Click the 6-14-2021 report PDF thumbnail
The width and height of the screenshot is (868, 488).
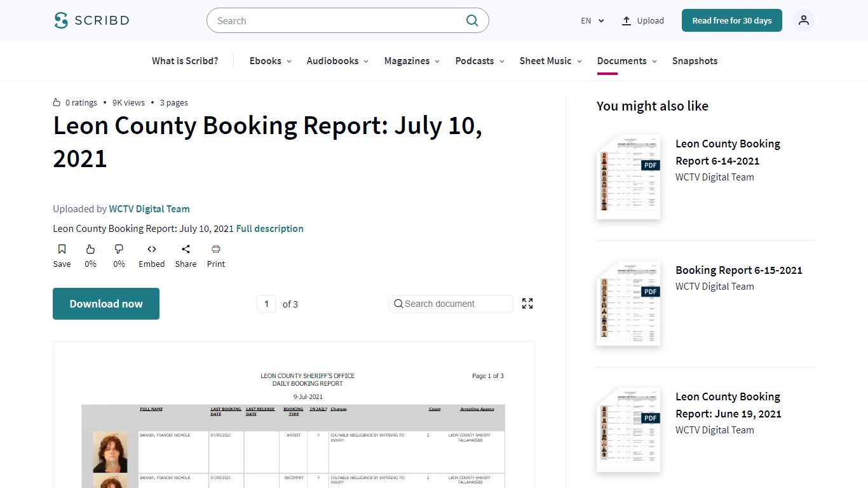[628, 177]
